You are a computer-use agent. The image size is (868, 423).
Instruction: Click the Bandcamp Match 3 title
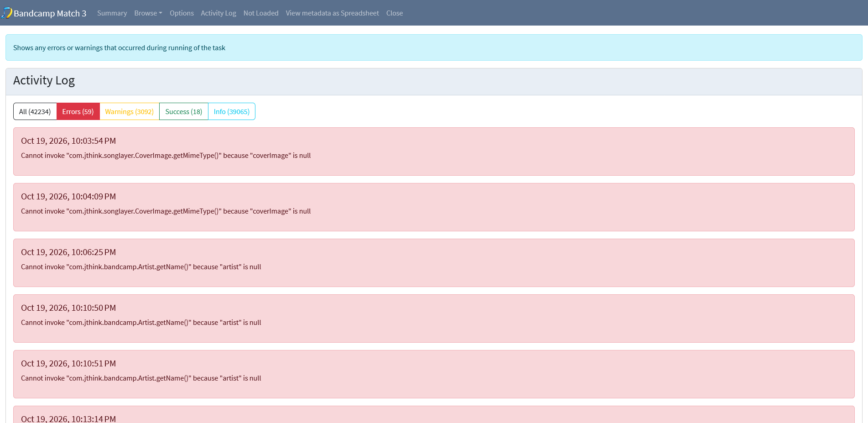pos(50,13)
